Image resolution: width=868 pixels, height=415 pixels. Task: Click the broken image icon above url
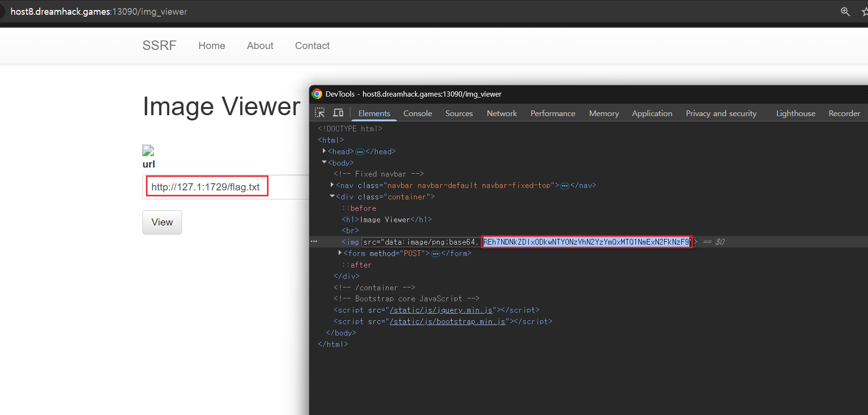tap(148, 151)
